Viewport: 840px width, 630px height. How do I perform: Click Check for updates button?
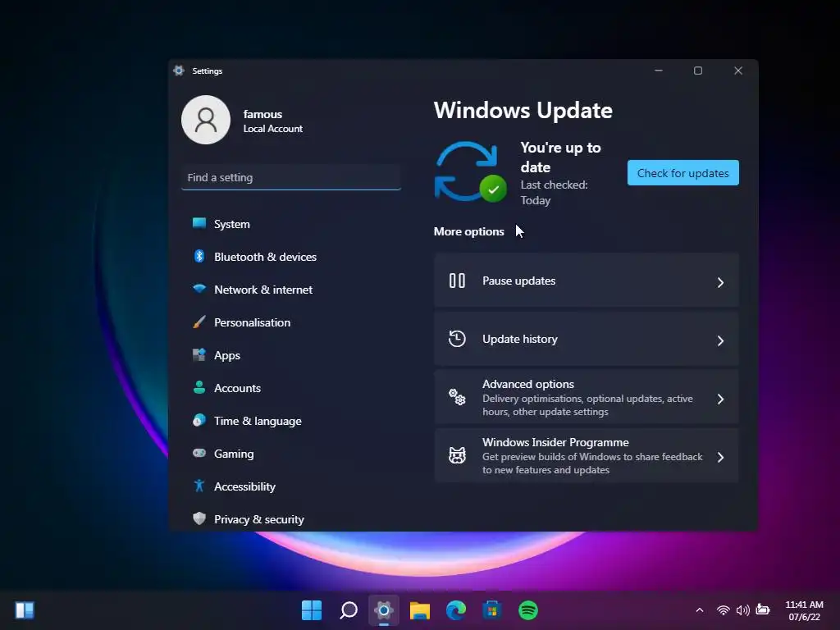[683, 172]
